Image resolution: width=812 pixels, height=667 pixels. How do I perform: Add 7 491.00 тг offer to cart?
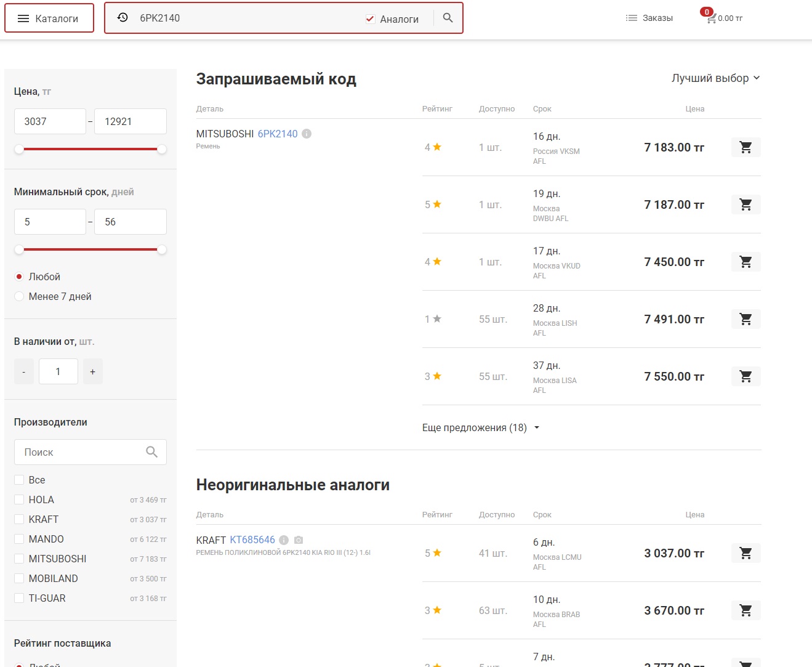(x=746, y=319)
